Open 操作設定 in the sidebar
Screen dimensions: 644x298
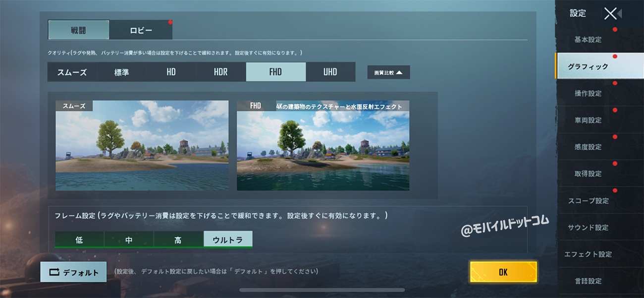(600, 93)
